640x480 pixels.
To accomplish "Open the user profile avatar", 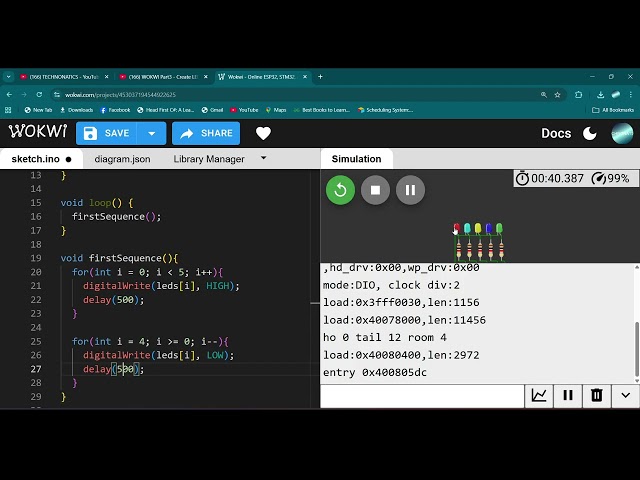I will (622, 133).
